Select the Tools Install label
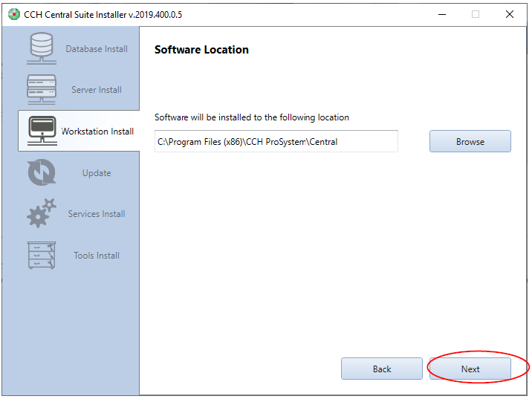This screenshot has width=532, height=399. (x=97, y=256)
